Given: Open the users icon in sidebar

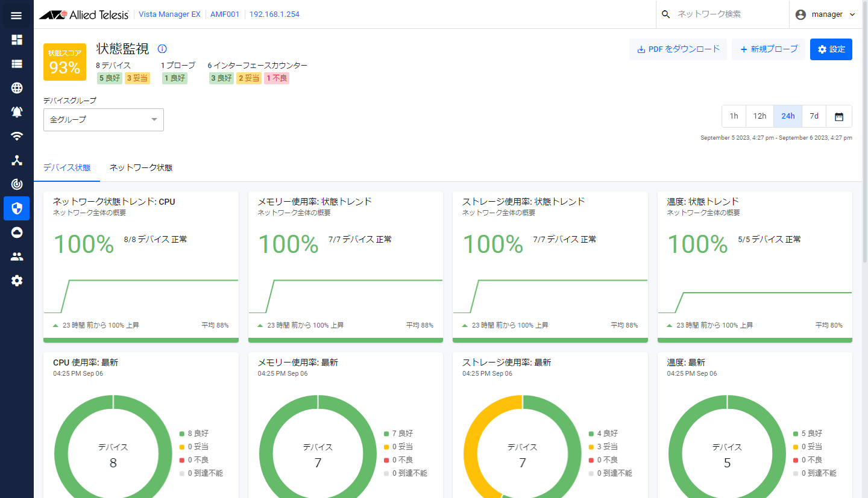Looking at the screenshot, I should [17, 257].
